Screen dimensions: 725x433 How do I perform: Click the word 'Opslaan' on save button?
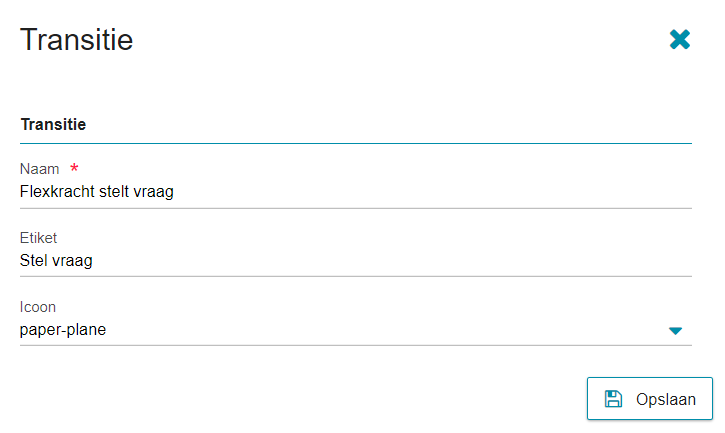coord(666,399)
